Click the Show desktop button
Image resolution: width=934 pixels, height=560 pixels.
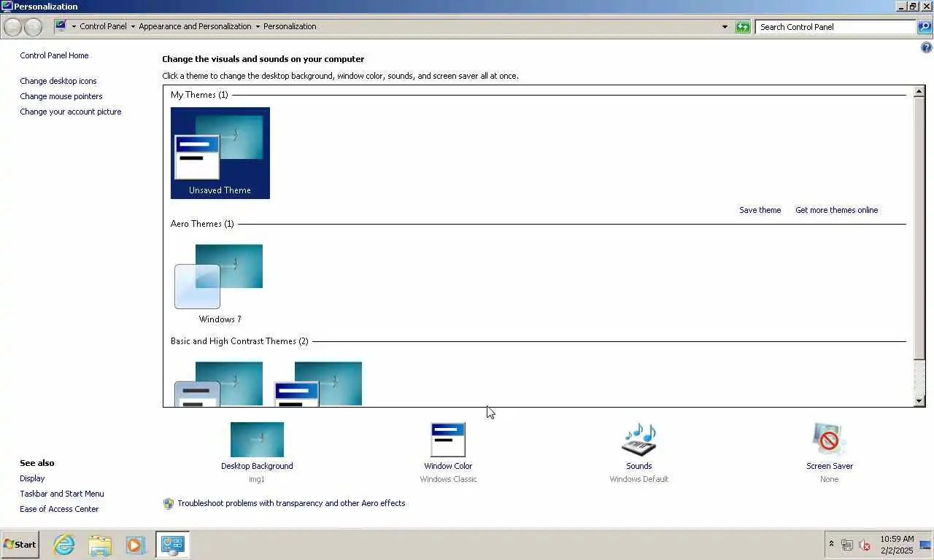click(925, 545)
